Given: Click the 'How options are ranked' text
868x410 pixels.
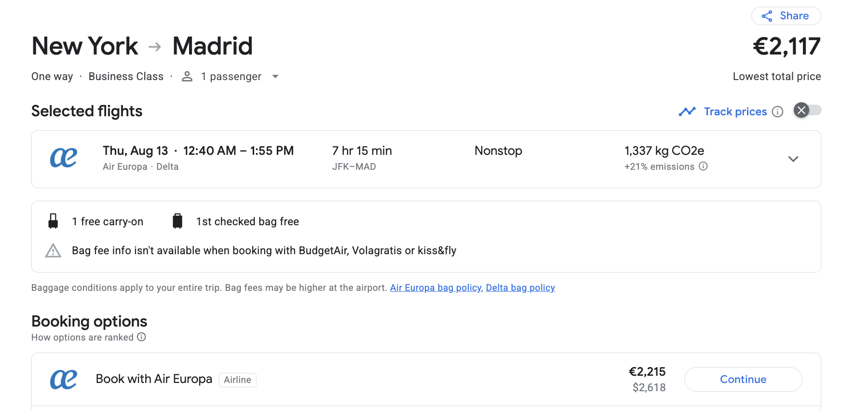Looking at the screenshot, I should pyautogui.click(x=82, y=338).
